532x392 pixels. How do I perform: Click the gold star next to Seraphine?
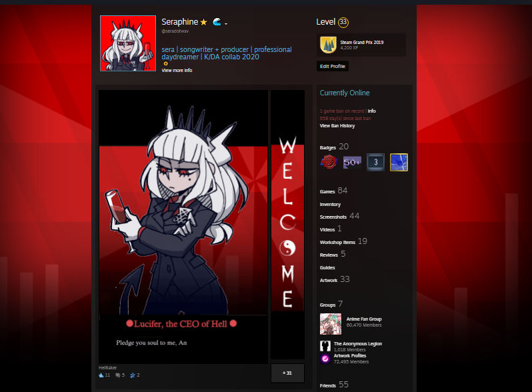(x=203, y=23)
